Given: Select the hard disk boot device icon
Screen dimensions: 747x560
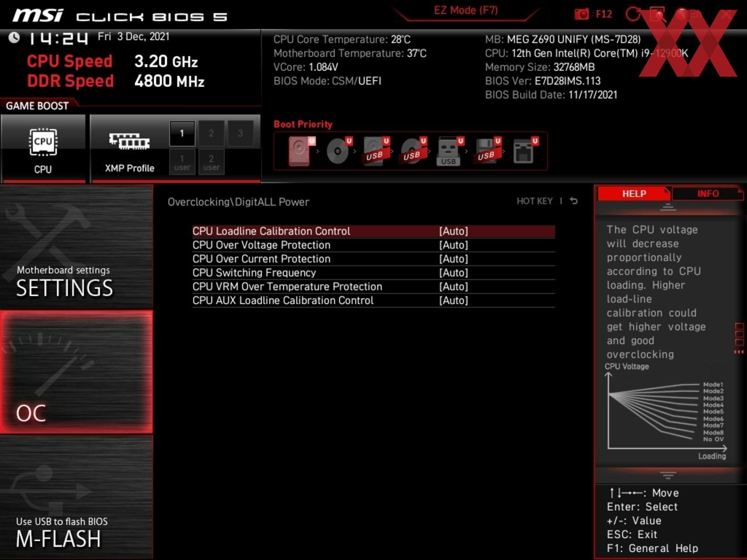Looking at the screenshot, I should (300, 151).
